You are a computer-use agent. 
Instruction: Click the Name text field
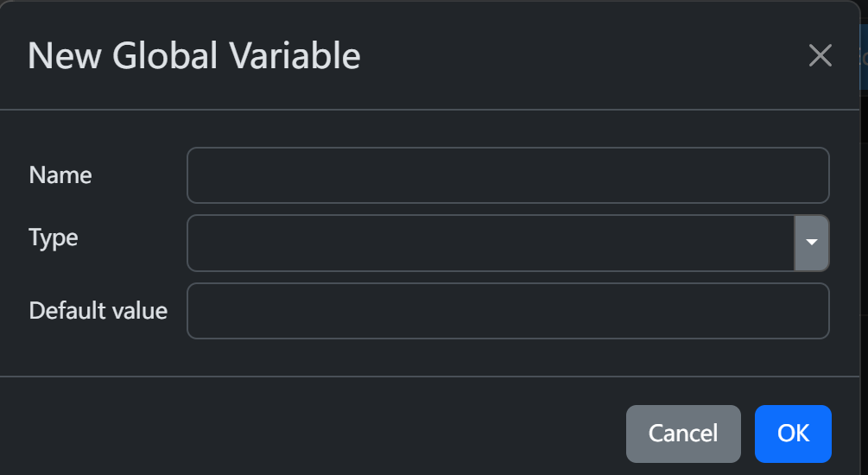click(x=508, y=175)
